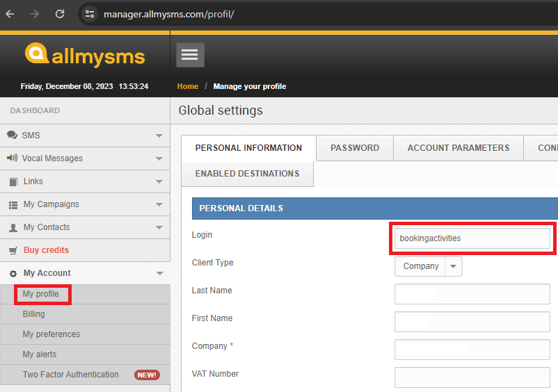Click the Last Name input field
The width and height of the screenshot is (558, 392).
point(472,294)
